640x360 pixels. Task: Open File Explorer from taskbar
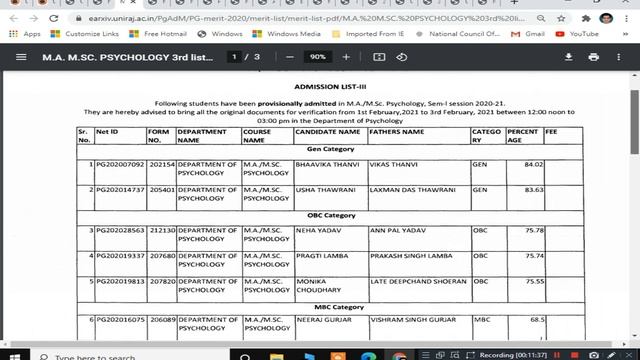click(276, 356)
